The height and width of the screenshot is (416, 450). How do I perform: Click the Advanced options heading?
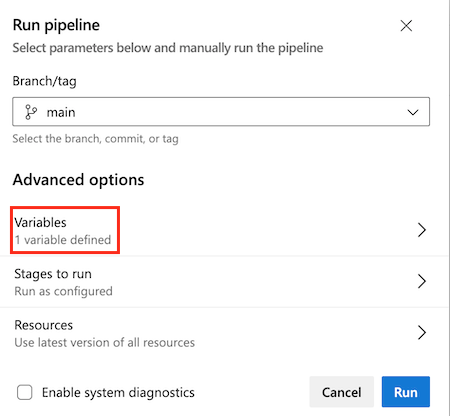(x=78, y=180)
